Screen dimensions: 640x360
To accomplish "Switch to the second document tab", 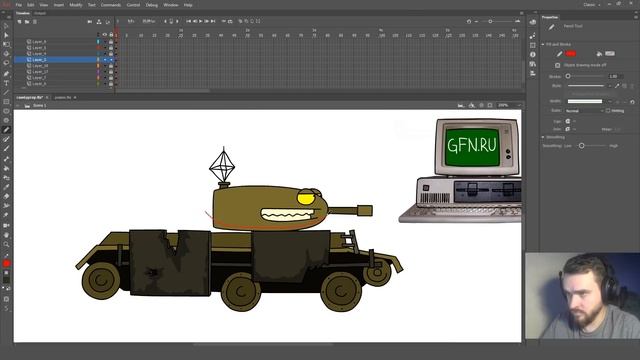I will pyautogui.click(x=63, y=98).
